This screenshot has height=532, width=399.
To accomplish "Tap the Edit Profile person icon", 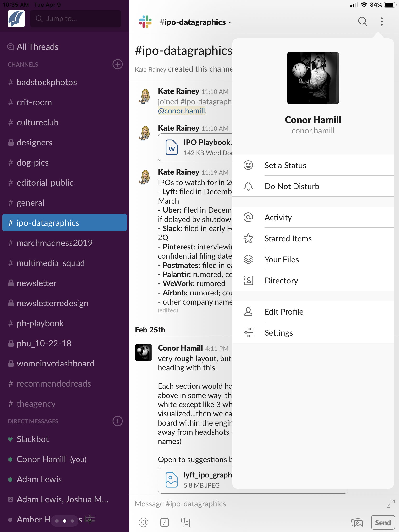I will coord(248,311).
